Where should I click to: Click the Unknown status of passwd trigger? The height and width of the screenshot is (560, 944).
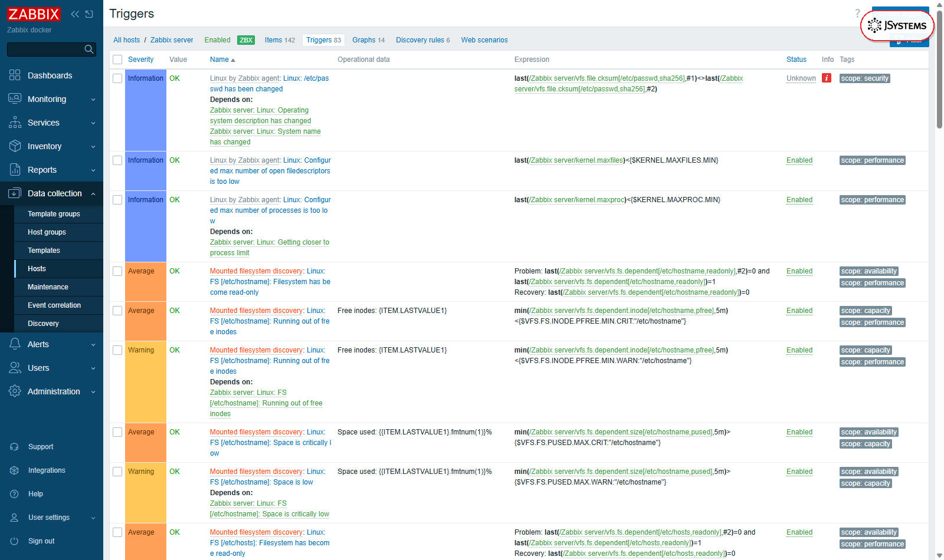pyautogui.click(x=801, y=78)
